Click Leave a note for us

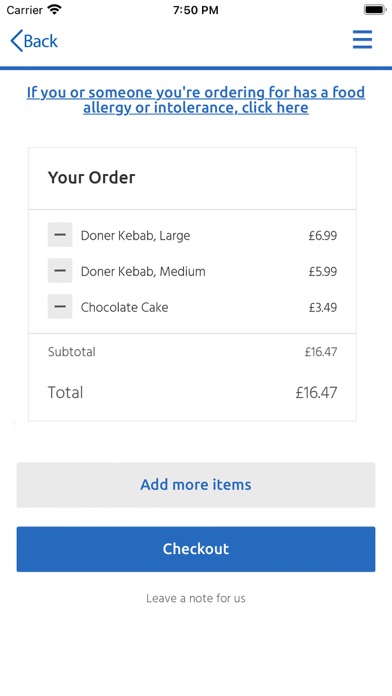[x=196, y=598]
